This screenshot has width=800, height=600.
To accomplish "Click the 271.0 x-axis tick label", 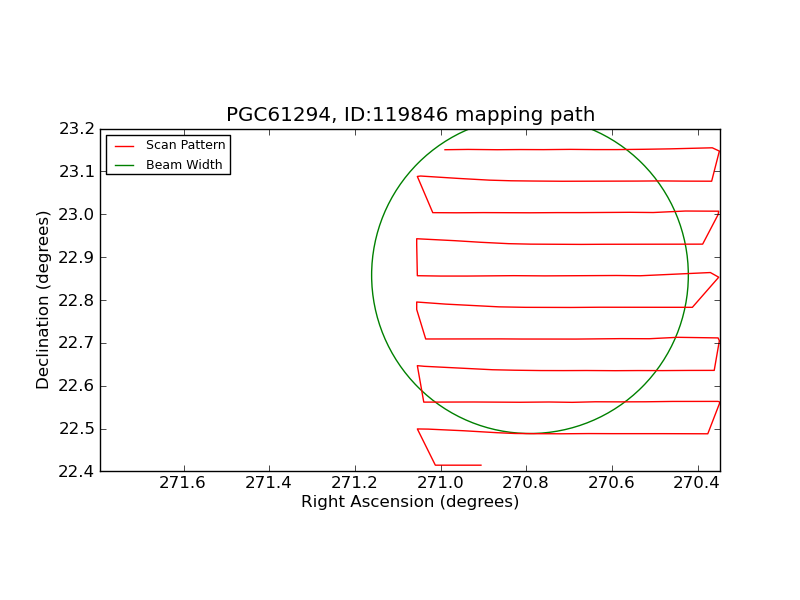I will 440,483.
